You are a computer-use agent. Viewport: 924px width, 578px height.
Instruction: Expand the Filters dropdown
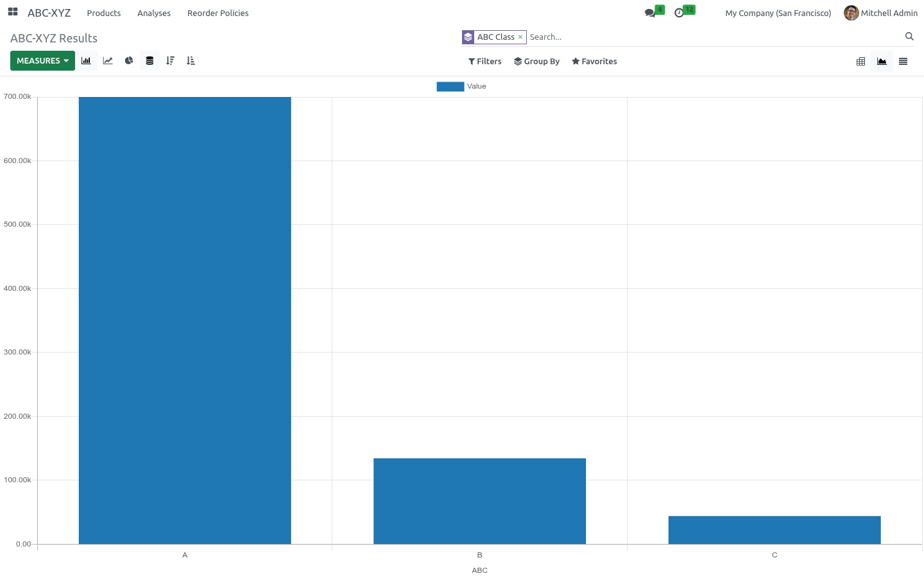[485, 62]
